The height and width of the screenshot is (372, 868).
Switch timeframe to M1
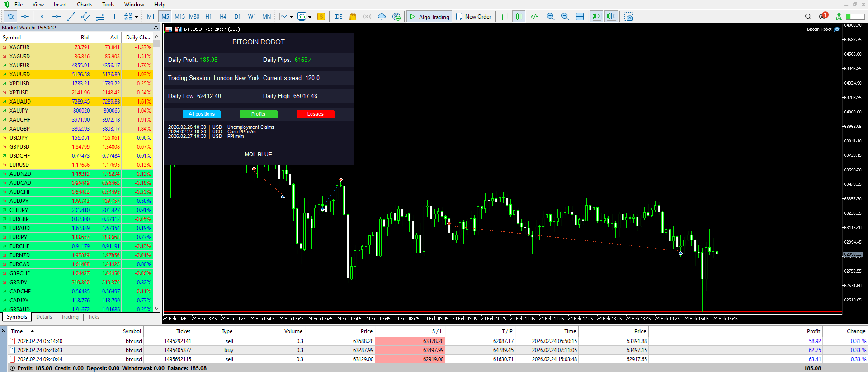click(151, 17)
